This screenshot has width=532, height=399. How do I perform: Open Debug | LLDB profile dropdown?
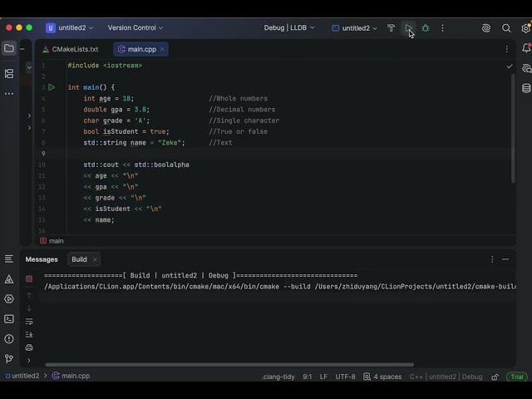pyautogui.click(x=289, y=27)
